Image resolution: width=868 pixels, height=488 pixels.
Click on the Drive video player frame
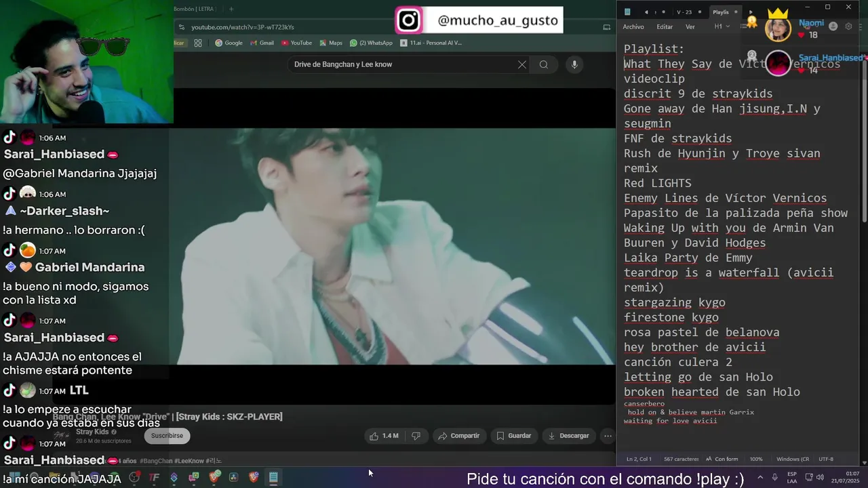(x=392, y=246)
